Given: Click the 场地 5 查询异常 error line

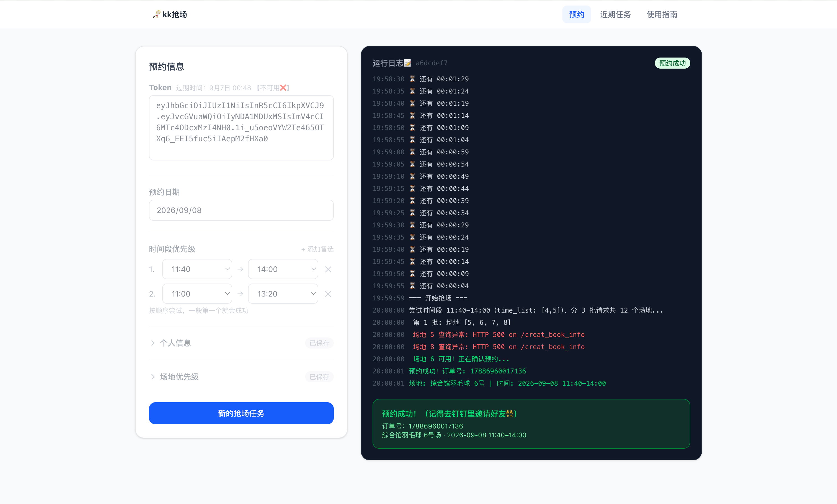Looking at the screenshot, I should point(499,335).
